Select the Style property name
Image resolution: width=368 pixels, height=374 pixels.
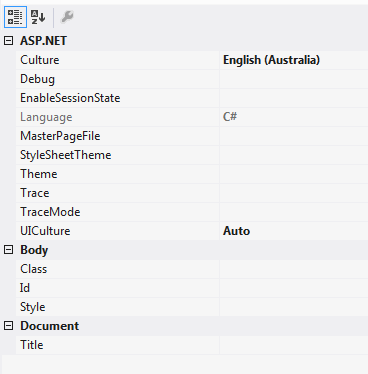pos(33,307)
